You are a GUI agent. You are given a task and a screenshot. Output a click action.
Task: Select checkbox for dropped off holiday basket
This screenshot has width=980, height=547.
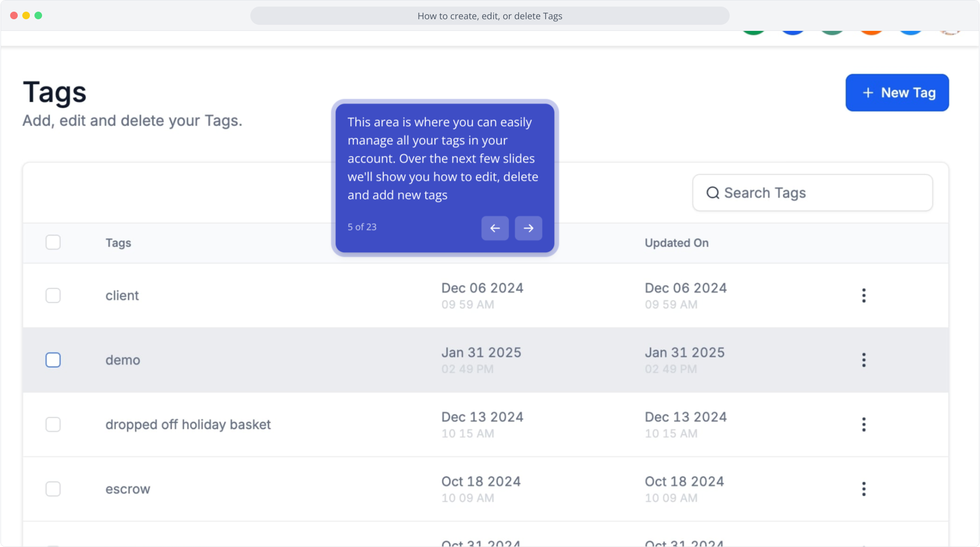pyautogui.click(x=53, y=424)
